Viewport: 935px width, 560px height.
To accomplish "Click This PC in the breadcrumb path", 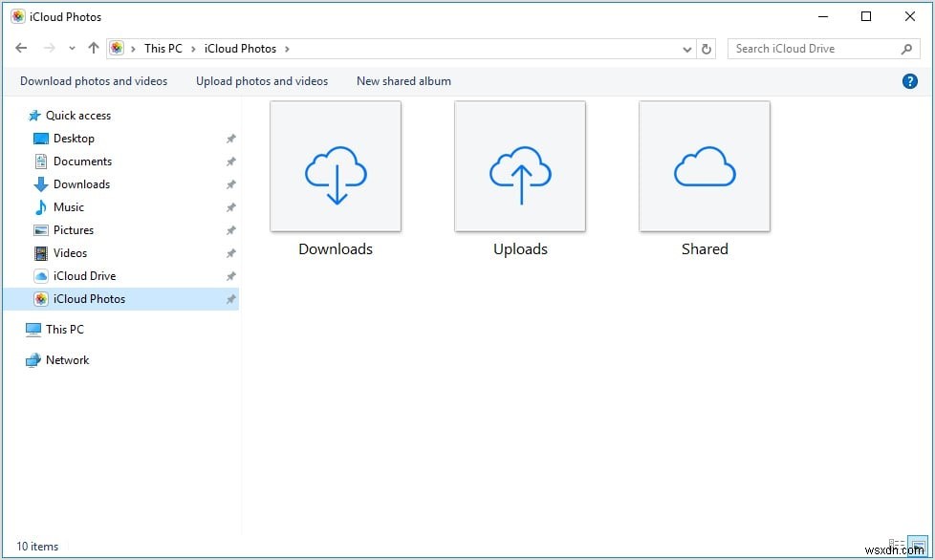I will 163,48.
